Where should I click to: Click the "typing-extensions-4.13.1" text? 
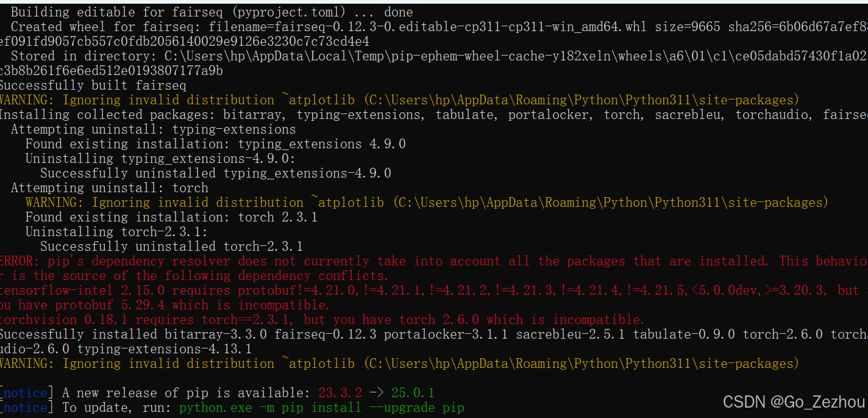coord(164,349)
